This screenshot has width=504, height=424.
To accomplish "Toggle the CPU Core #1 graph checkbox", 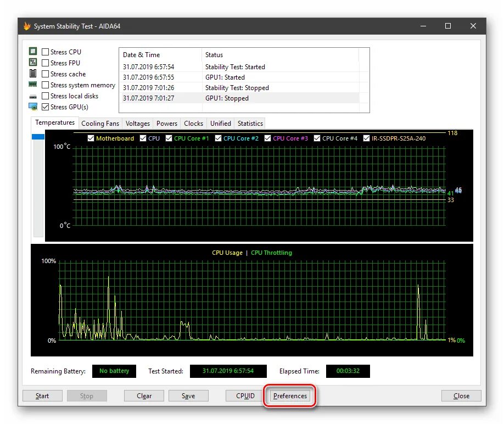I will click(x=169, y=138).
